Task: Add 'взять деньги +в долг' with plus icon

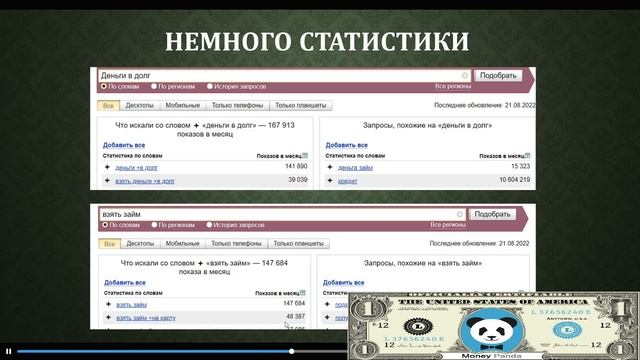Action: tap(107, 180)
